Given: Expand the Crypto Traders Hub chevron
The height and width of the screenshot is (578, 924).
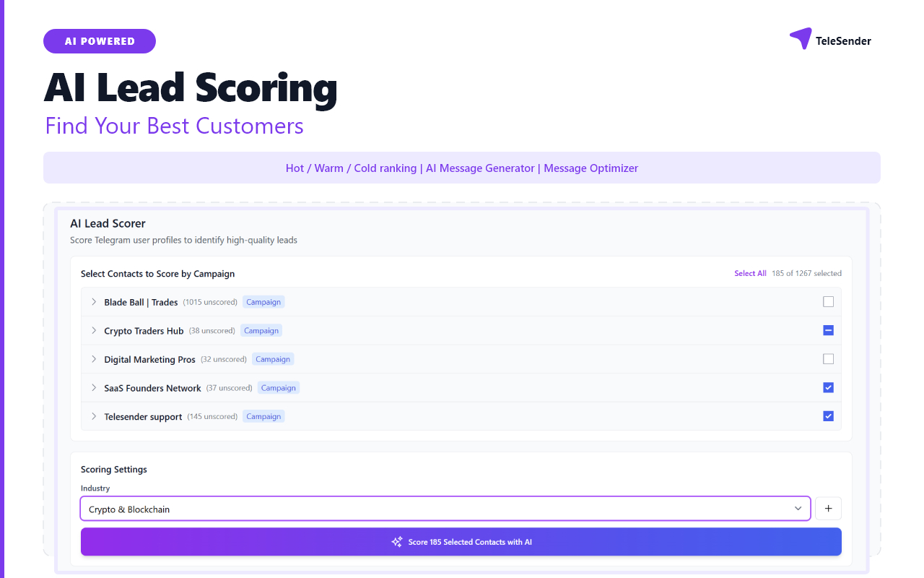Looking at the screenshot, I should (x=94, y=330).
